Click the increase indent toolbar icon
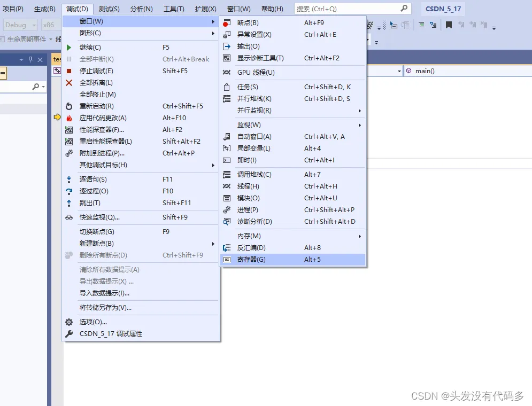The width and height of the screenshot is (532, 406). [x=421, y=25]
